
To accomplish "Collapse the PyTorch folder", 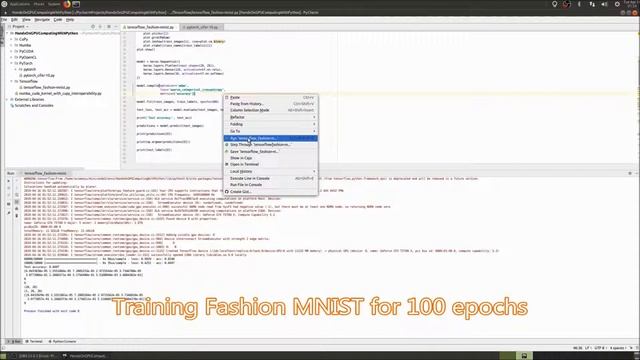I will point(11,63).
